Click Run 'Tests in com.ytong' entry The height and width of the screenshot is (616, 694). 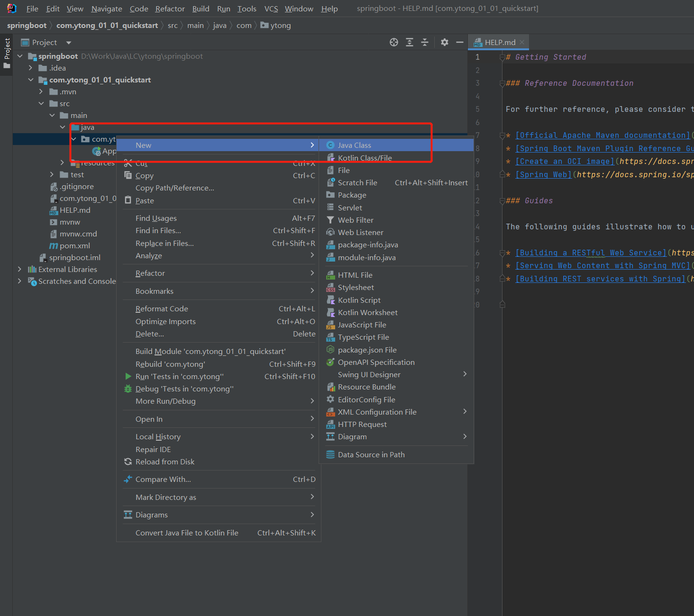[219, 376]
